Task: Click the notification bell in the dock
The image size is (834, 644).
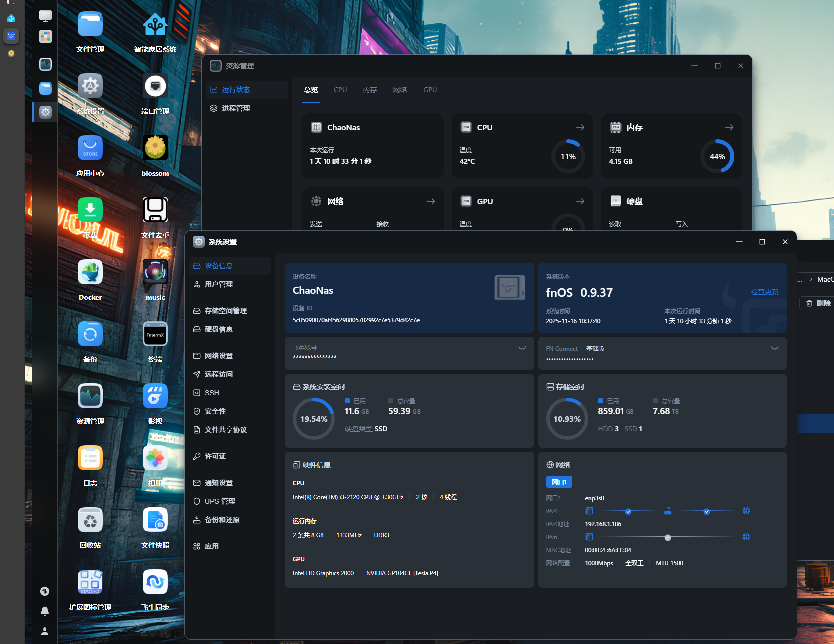Action: [x=45, y=611]
